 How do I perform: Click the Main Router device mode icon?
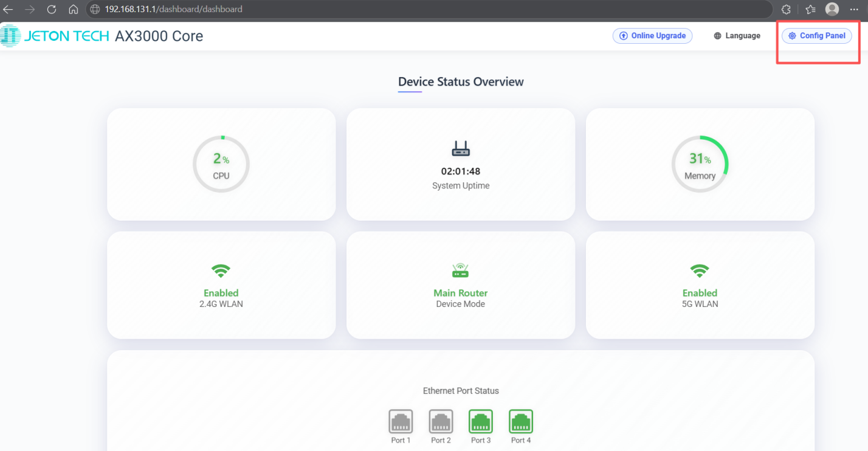pyautogui.click(x=461, y=271)
